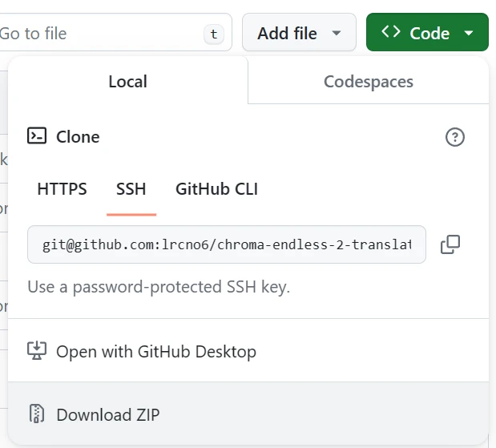496x448 pixels.
Task: Click the help question mark icon
Action: [454, 137]
